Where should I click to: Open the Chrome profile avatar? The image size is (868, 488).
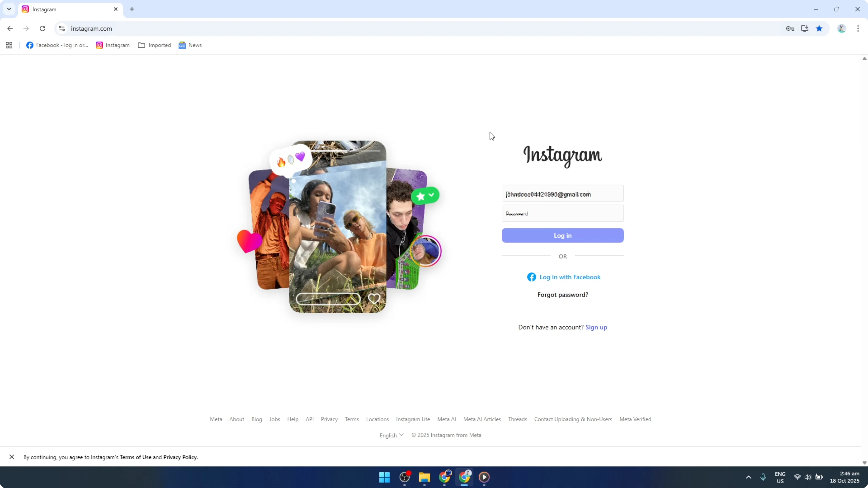tap(841, 29)
